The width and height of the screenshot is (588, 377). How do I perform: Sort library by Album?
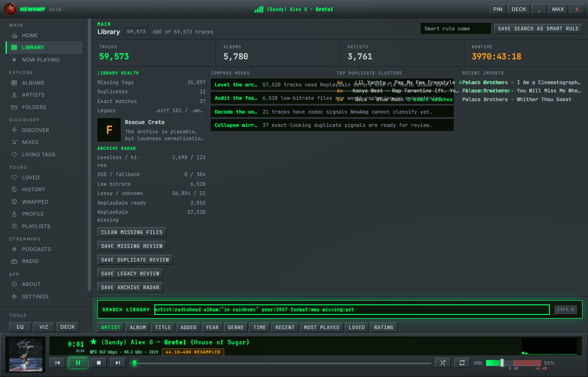click(138, 327)
